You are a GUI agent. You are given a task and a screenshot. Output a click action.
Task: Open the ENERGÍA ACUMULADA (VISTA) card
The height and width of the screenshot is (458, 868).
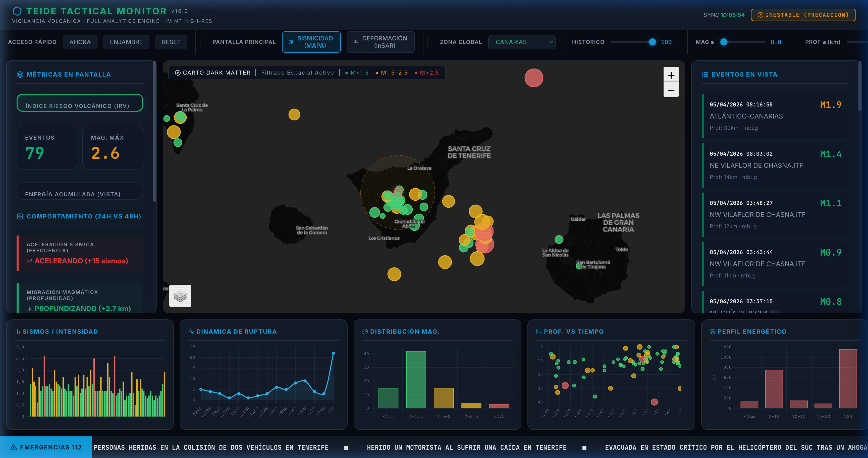80,191
